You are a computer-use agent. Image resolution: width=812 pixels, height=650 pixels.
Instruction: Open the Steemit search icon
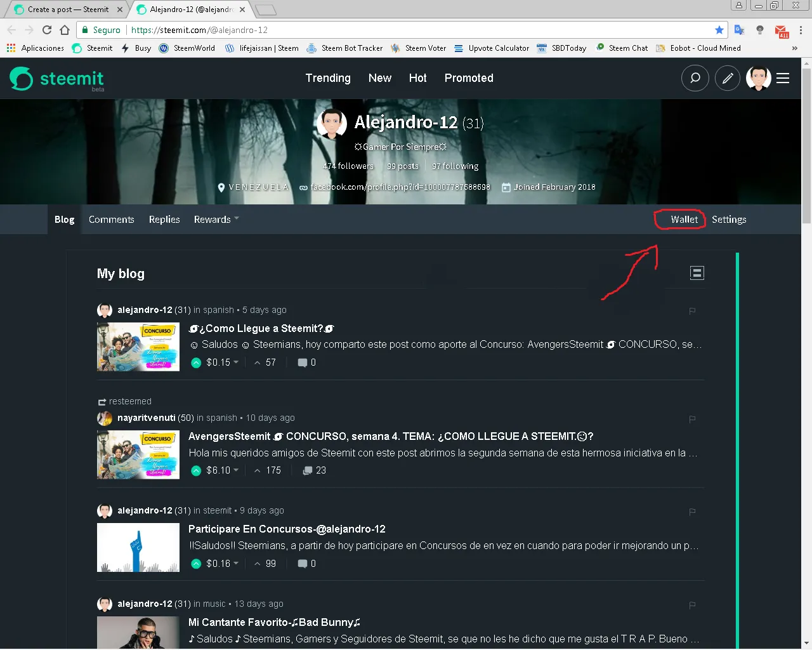click(x=695, y=78)
